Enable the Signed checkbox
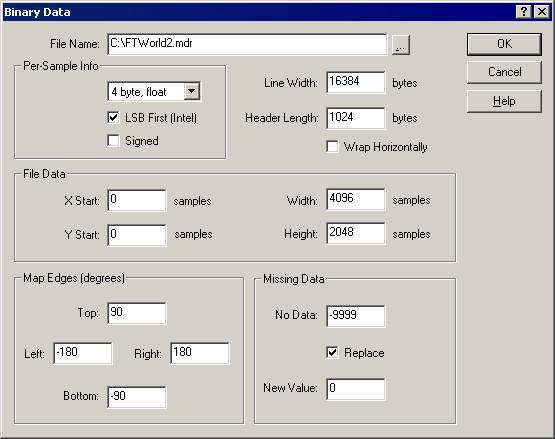This screenshot has height=439, width=555. (113, 141)
